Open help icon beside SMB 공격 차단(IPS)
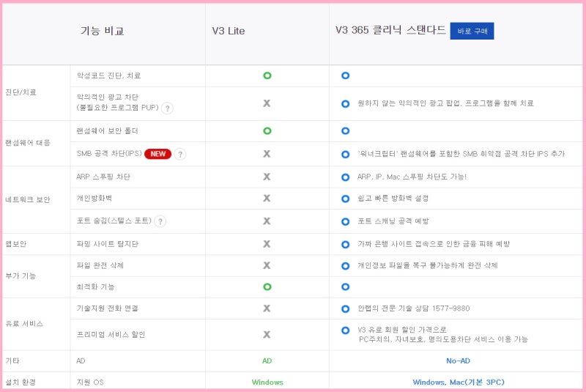Screen dimensions: 586x392 pyautogui.click(x=180, y=154)
